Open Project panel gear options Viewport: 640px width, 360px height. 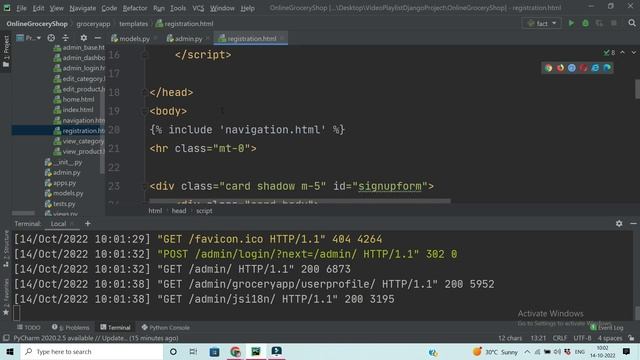click(x=84, y=38)
